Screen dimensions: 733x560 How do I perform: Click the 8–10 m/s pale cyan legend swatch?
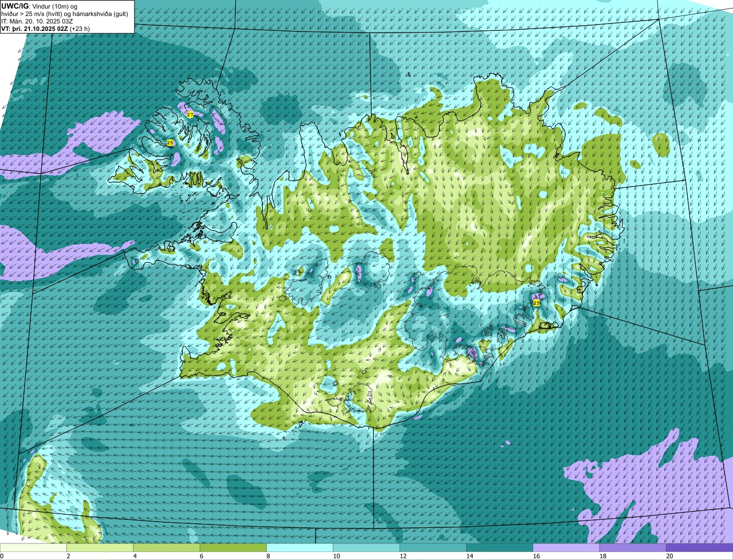pyautogui.click(x=299, y=548)
